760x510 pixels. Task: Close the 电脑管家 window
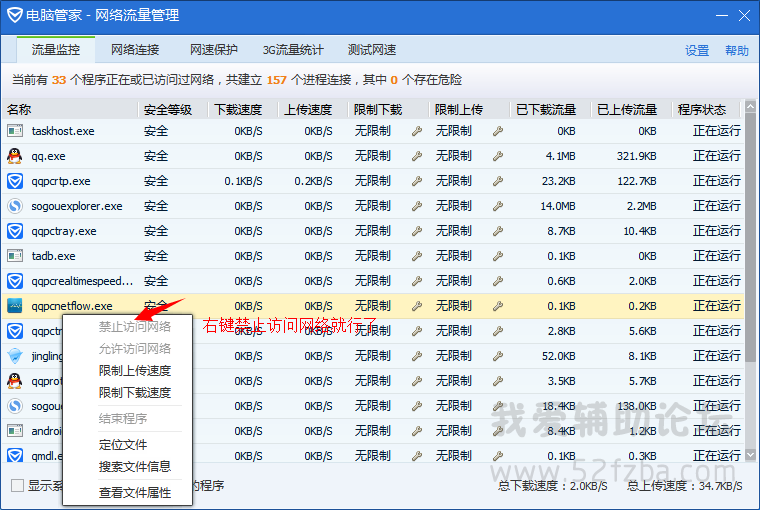coord(744,16)
